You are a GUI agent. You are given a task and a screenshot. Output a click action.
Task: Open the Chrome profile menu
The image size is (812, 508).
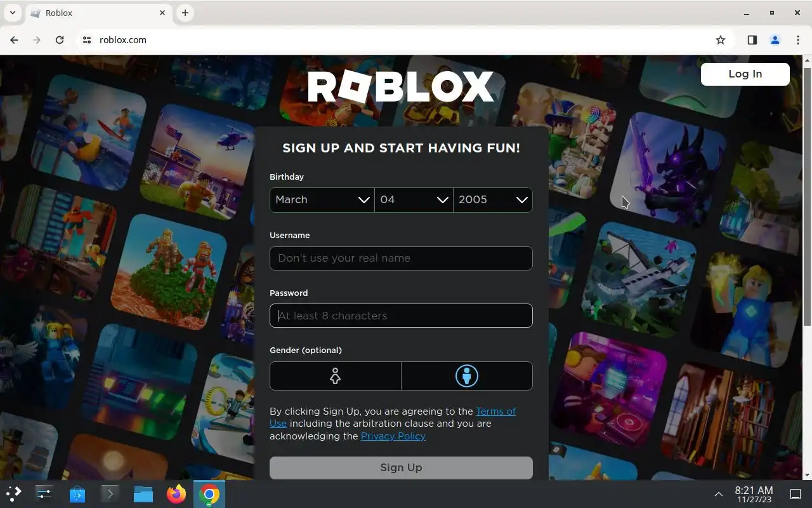[775, 40]
